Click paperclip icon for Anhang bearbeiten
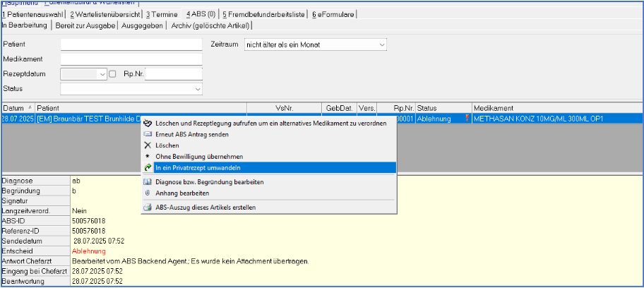This screenshot has height=288, width=644. tap(148, 192)
